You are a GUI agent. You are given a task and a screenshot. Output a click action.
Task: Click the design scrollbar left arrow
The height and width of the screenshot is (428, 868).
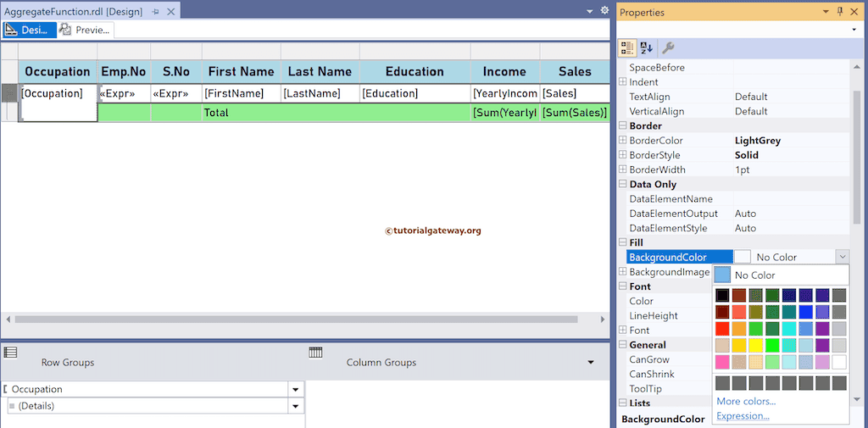click(x=8, y=320)
